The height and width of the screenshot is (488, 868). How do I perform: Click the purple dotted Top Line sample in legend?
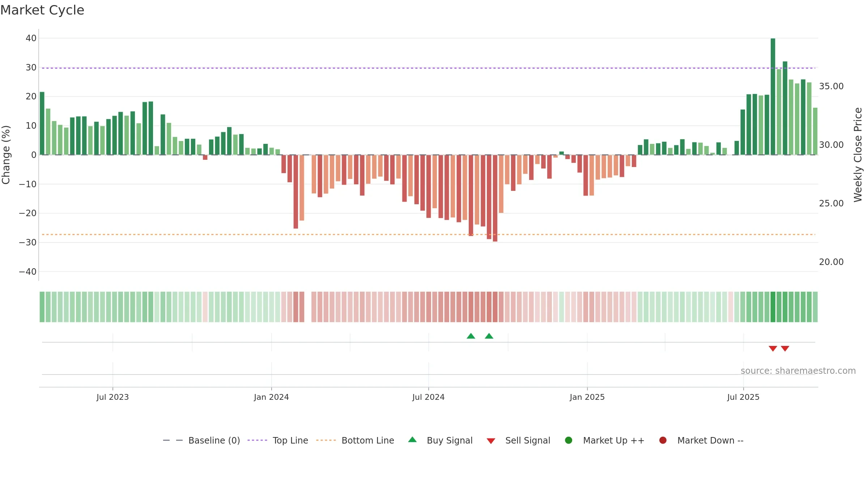pos(257,440)
